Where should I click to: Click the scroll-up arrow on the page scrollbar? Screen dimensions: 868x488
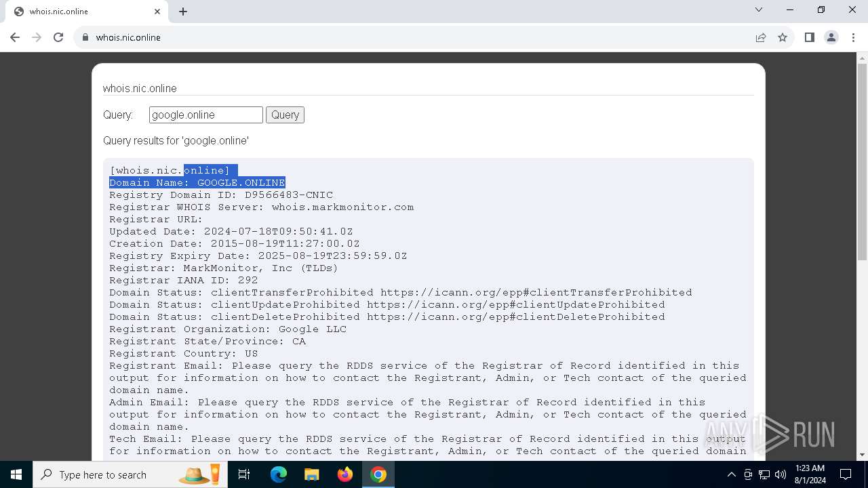pyautogui.click(x=862, y=58)
